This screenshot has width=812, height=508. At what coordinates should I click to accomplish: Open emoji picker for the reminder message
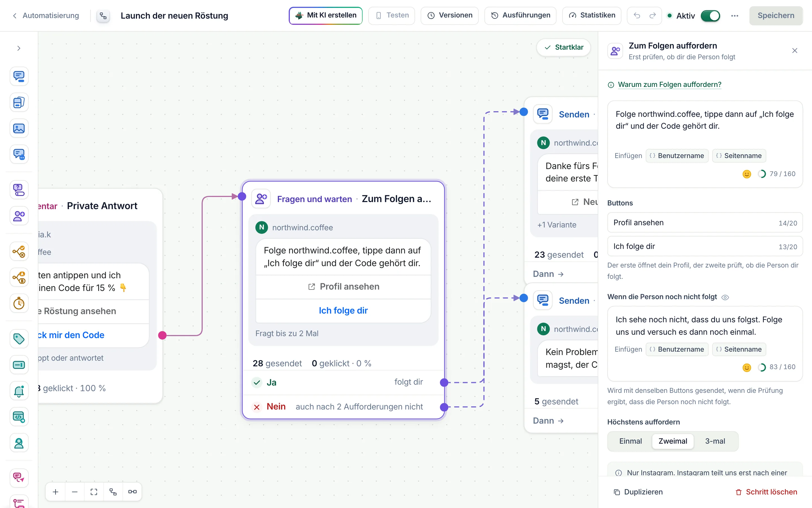point(747,367)
